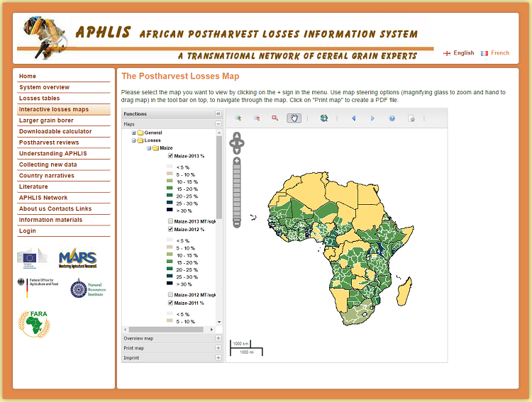Click the European Commission logo

(32, 258)
